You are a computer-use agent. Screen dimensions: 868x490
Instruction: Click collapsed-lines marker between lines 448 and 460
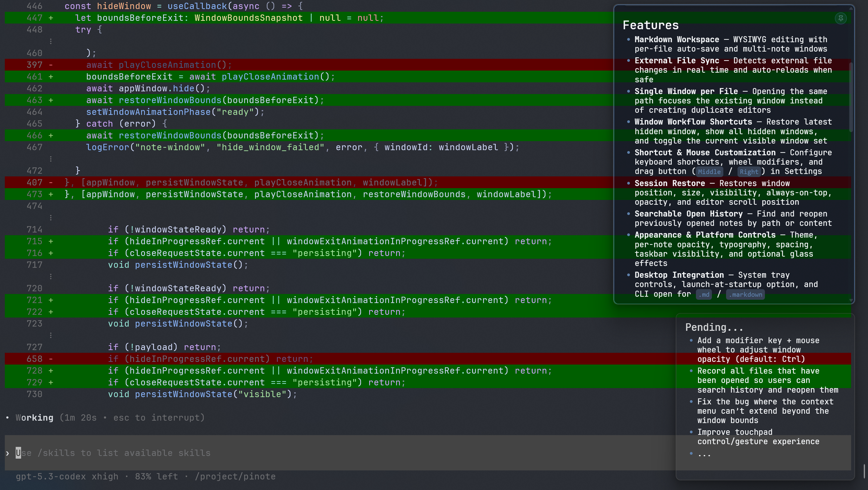tap(51, 41)
